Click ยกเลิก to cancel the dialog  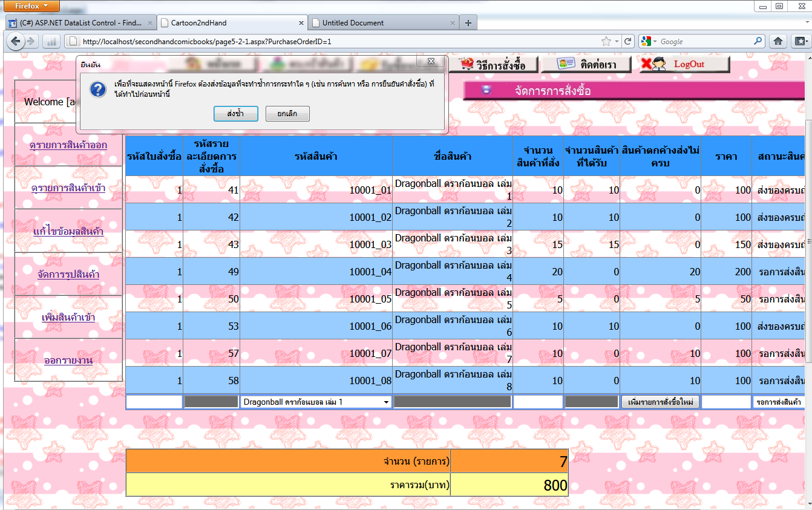(x=287, y=114)
